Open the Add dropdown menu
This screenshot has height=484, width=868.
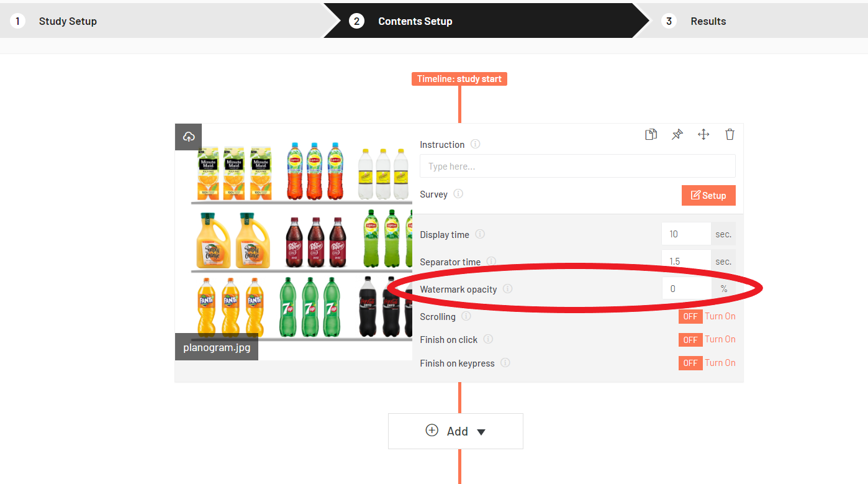456,431
